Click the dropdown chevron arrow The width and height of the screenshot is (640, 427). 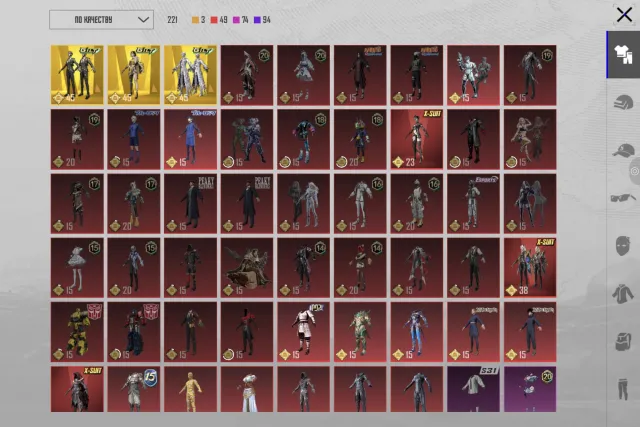tap(143, 20)
